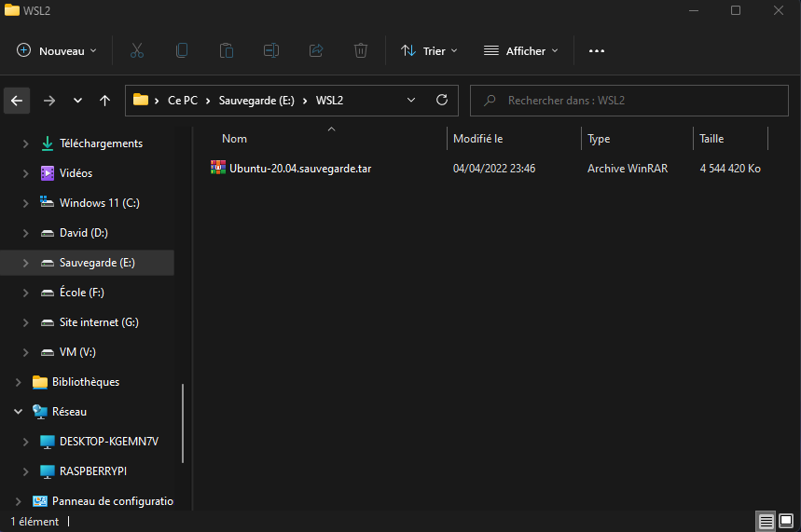
Task: Expand the Téléchargements tree node
Action: pyautogui.click(x=25, y=144)
